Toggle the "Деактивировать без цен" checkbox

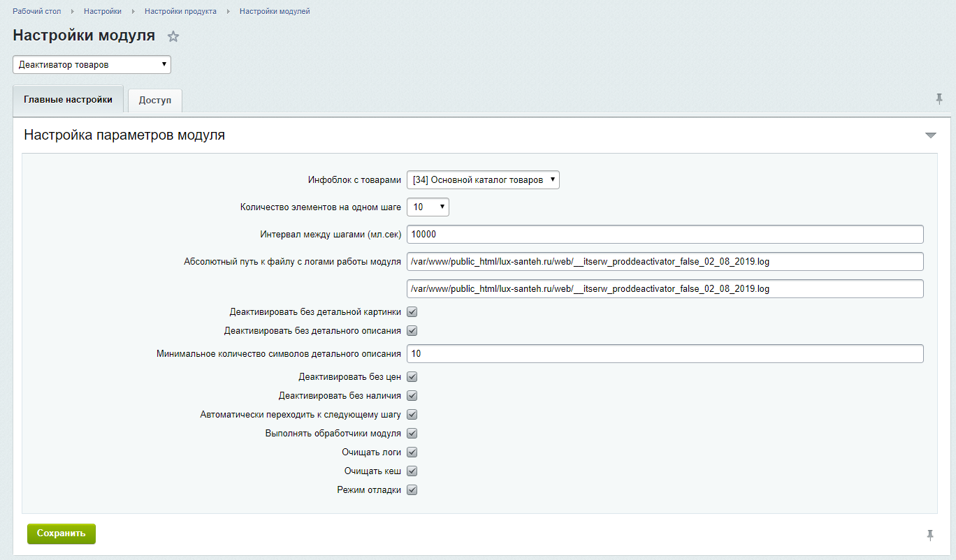pyautogui.click(x=412, y=377)
